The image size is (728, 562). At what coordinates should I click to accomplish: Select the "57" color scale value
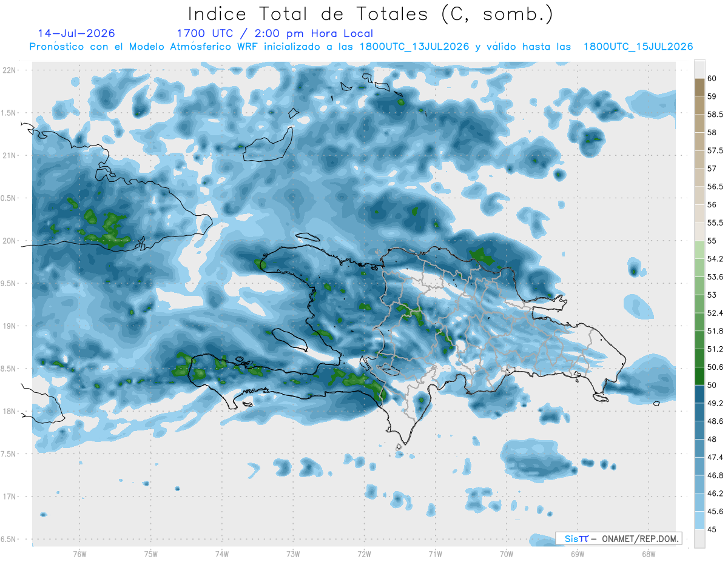pyautogui.click(x=712, y=168)
